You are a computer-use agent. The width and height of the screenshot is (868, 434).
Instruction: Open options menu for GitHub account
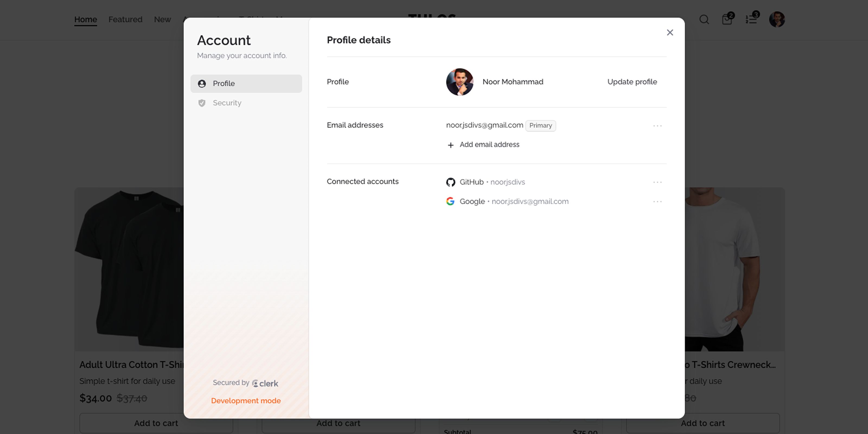click(657, 182)
